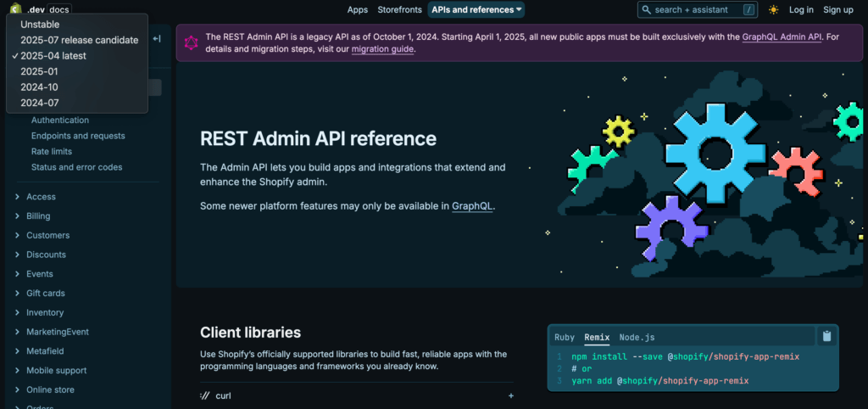Screen dimensions: 868x409
Task: Go to Endpoints and requests
Action: tap(78, 136)
